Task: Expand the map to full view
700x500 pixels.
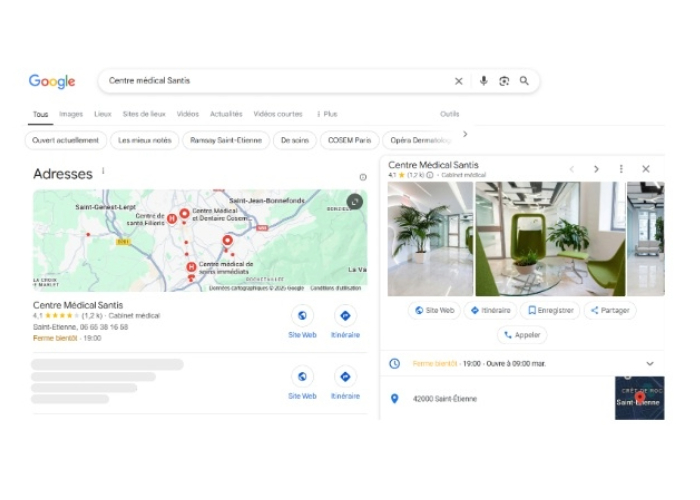Action: pos(354,202)
